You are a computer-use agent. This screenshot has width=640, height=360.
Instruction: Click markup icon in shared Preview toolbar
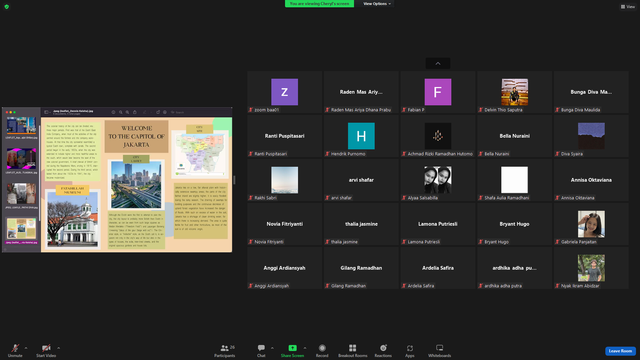click(165, 112)
